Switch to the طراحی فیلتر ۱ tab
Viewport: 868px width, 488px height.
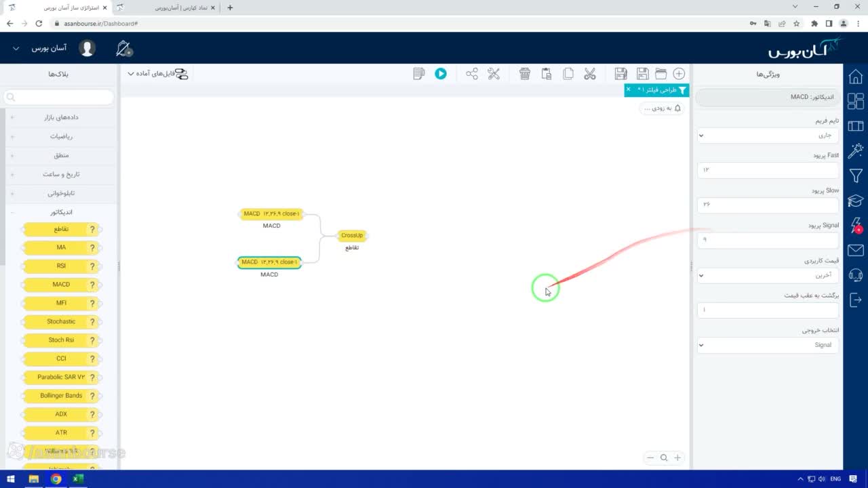click(x=658, y=89)
